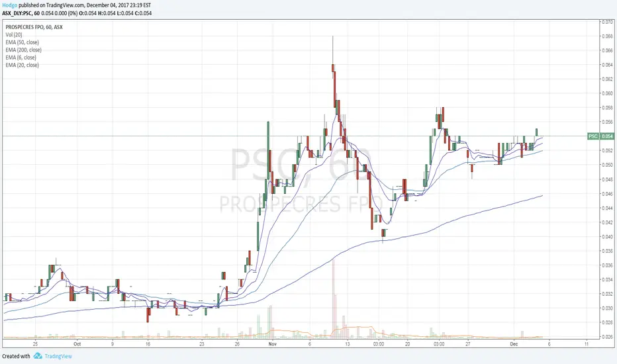Screen dimensions: 617x364
Task: Click the 0.026 price axis label
Action: [608, 337]
